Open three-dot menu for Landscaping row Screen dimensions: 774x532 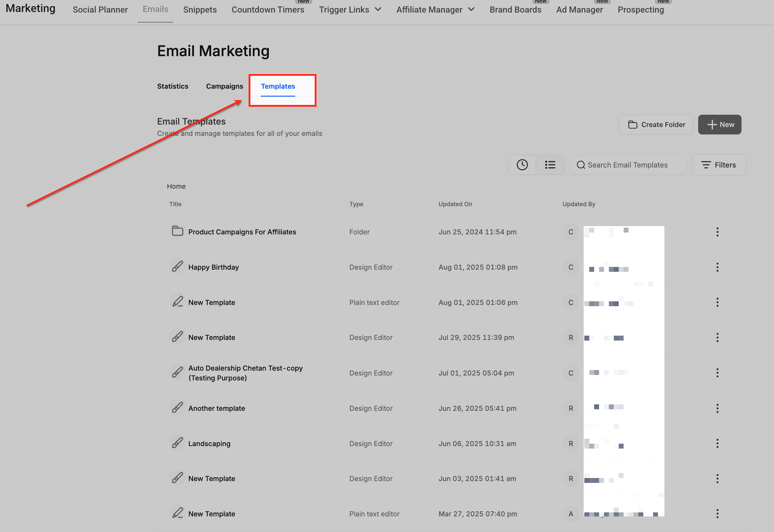point(717,443)
